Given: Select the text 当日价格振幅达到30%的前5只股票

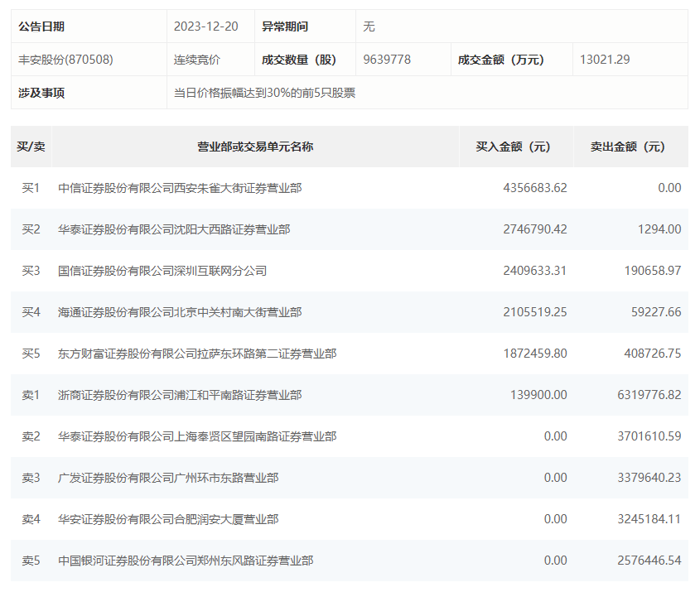Looking at the screenshot, I should click(x=264, y=93).
